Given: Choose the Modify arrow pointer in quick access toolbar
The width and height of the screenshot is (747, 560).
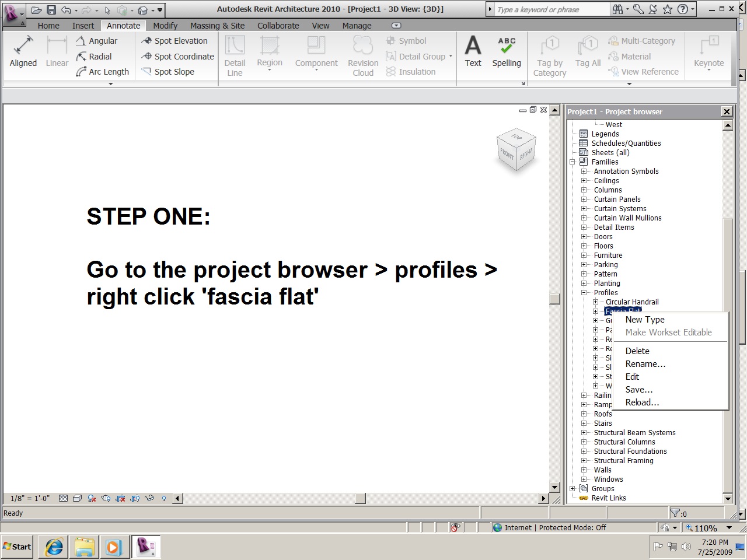Looking at the screenshot, I should coord(107,10).
